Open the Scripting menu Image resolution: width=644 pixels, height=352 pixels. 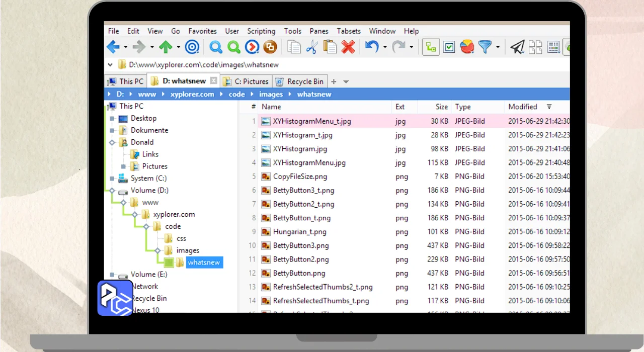coord(261,31)
